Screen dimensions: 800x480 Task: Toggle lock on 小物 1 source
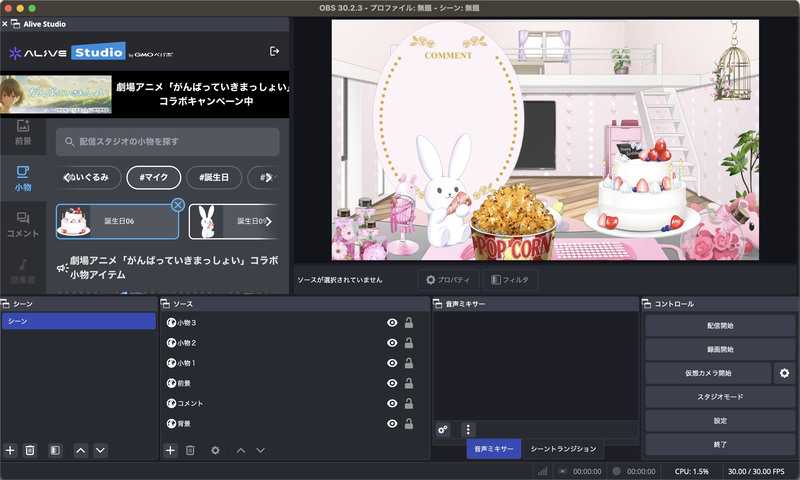[409, 363]
